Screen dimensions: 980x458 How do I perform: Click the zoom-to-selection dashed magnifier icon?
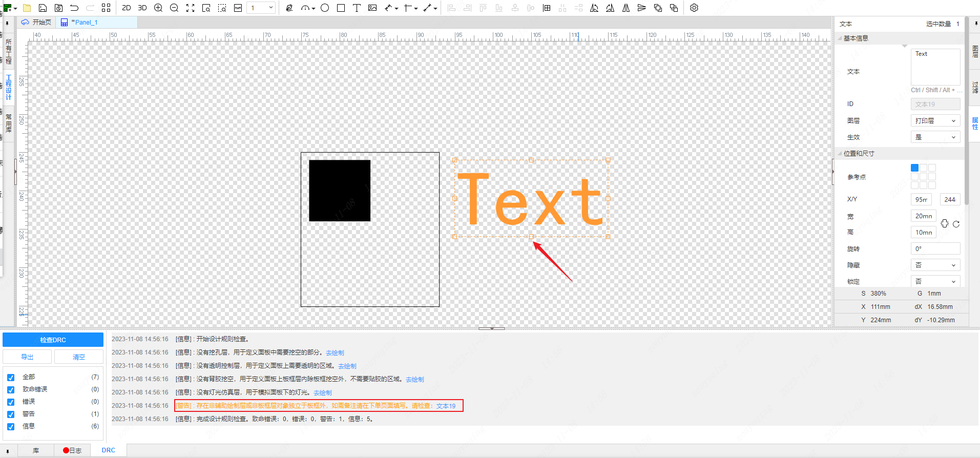click(222, 8)
